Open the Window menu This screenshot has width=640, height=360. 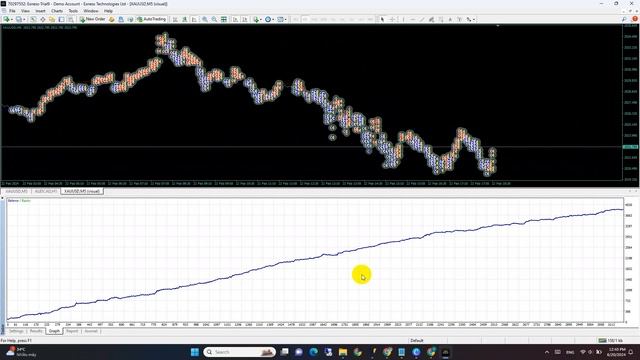pyautogui.click(x=91, y=11)
